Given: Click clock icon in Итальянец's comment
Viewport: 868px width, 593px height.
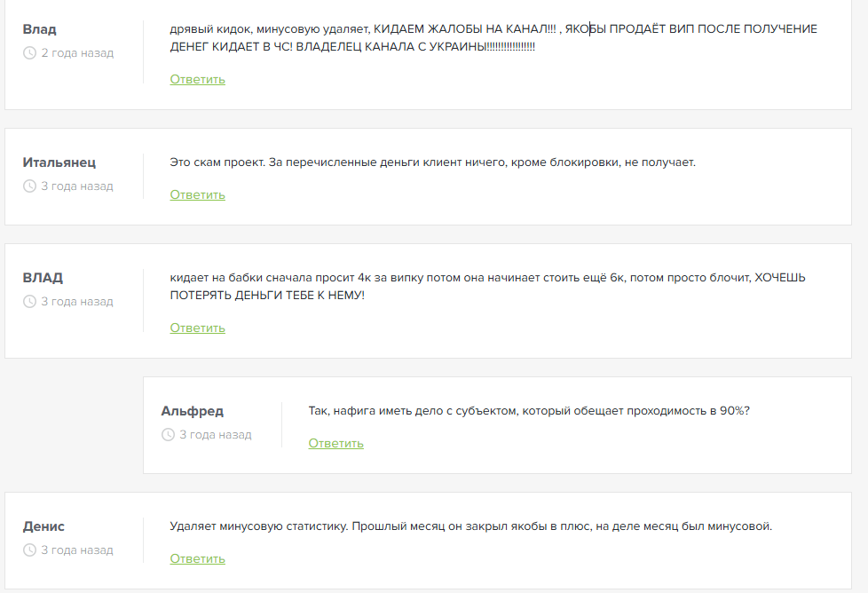Looking at the screenshot, I should coord(29,186).
